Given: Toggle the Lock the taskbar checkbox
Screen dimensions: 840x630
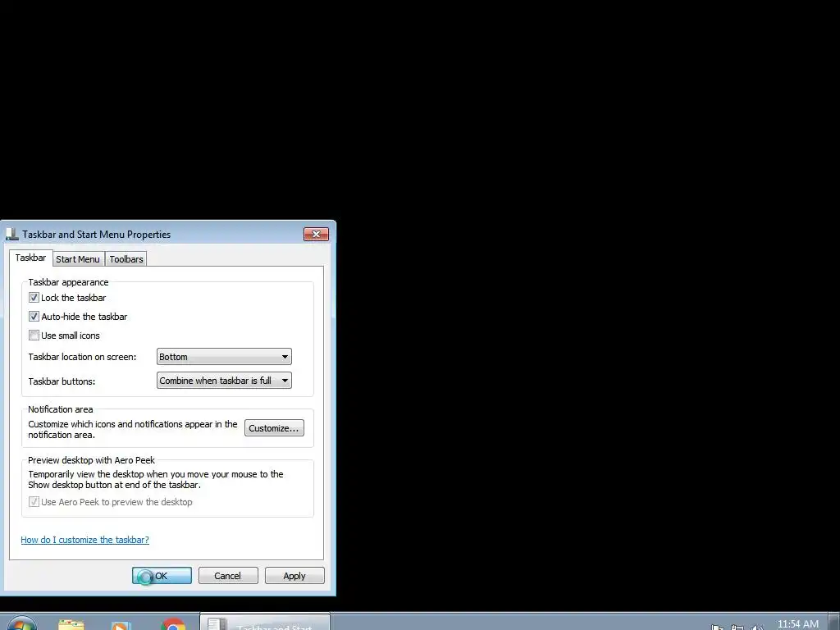Looking at the screenshot, I should (34, 297).
